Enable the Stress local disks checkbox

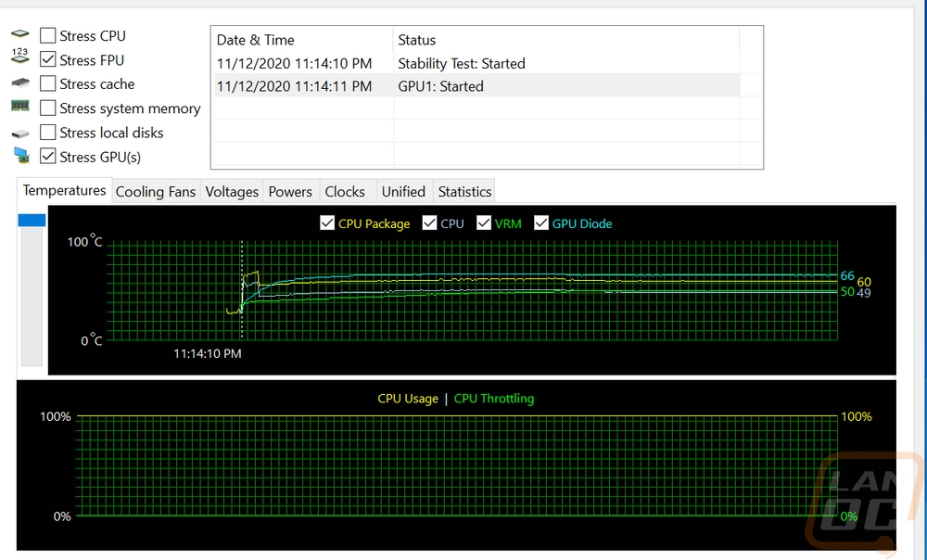pyautogui.click(x=48, y=133)
